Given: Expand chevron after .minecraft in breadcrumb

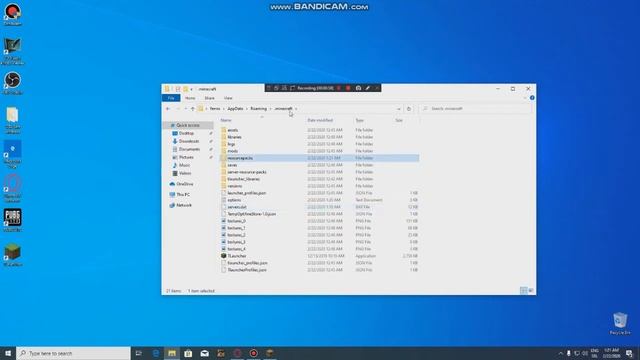Looking at the screenshot, I should point(296,109).
